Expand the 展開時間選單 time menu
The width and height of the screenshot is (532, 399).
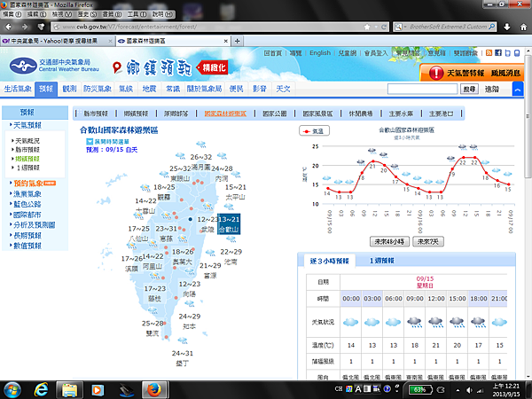tap(107, 142)
